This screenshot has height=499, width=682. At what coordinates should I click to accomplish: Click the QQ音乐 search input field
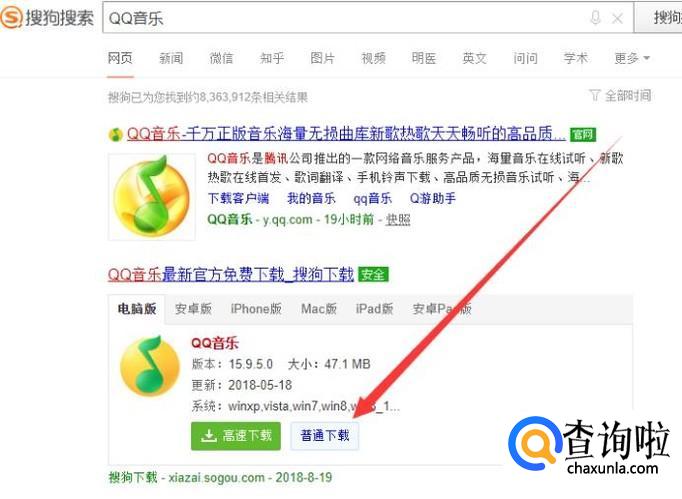pos(344,18)
